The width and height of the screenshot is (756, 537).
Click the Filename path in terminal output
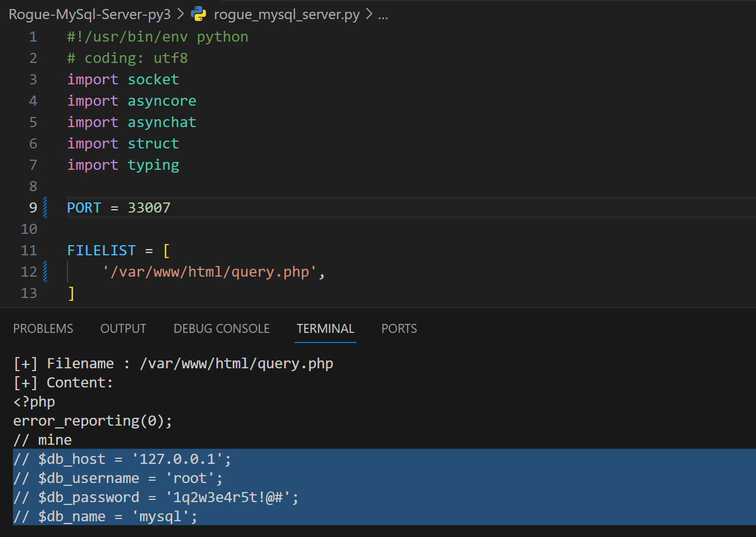[236, 363]
